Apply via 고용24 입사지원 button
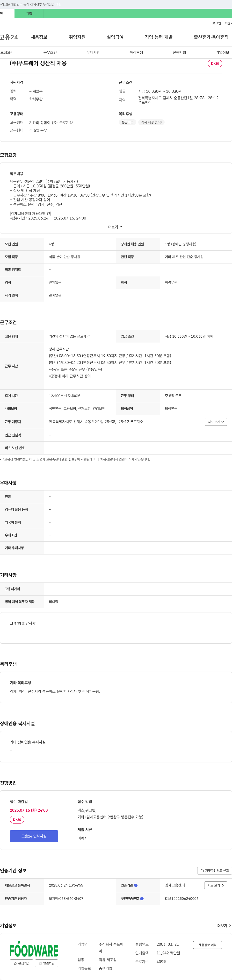 34,836
